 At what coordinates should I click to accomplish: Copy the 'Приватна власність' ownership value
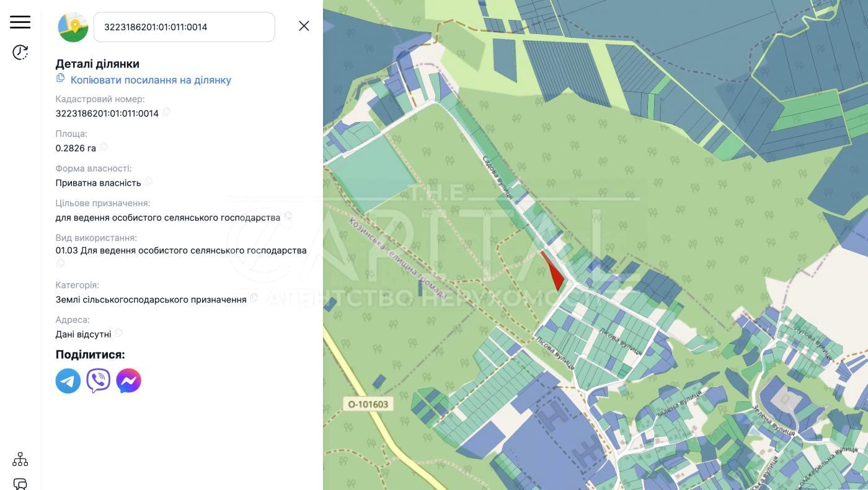[x=149, y=182]
